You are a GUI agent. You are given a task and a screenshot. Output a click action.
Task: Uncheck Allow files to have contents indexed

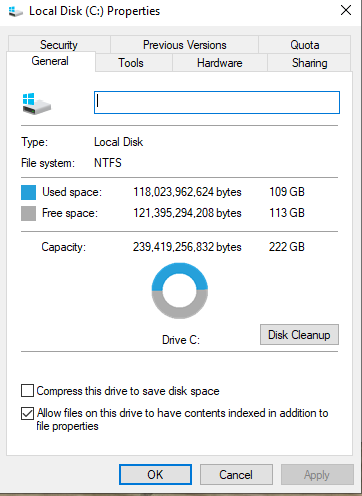(27, 413)
